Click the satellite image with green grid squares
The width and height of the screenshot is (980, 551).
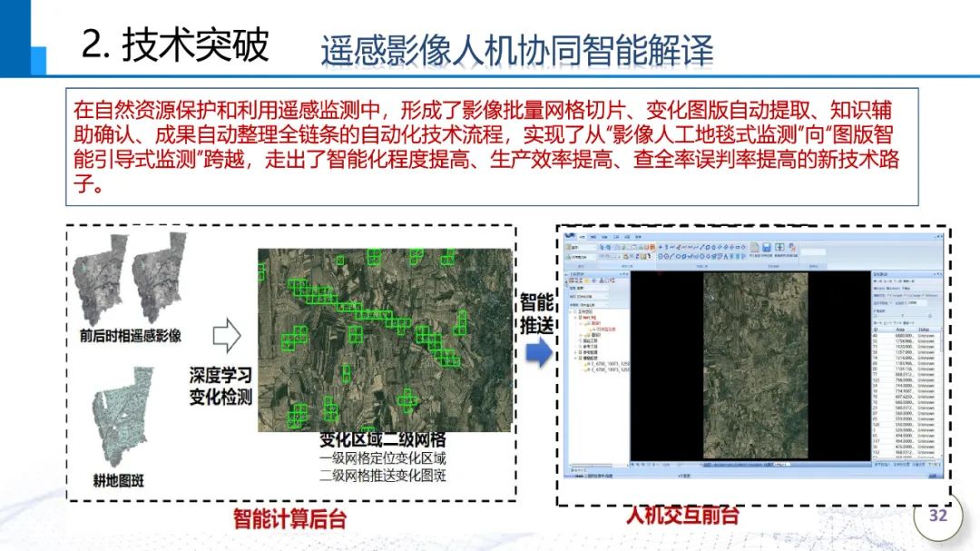pos(385,340)
